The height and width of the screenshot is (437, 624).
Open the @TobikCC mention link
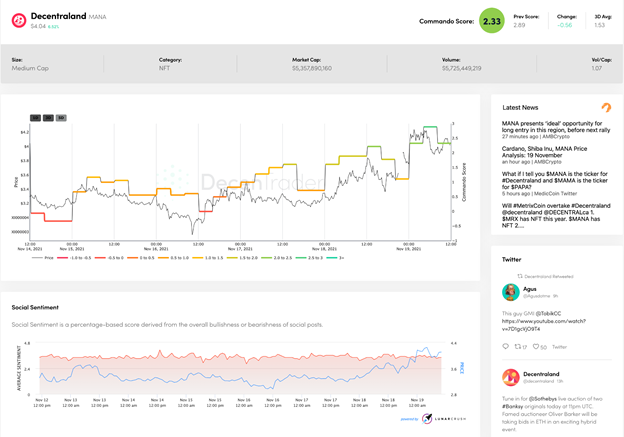(x=548, y=313)
